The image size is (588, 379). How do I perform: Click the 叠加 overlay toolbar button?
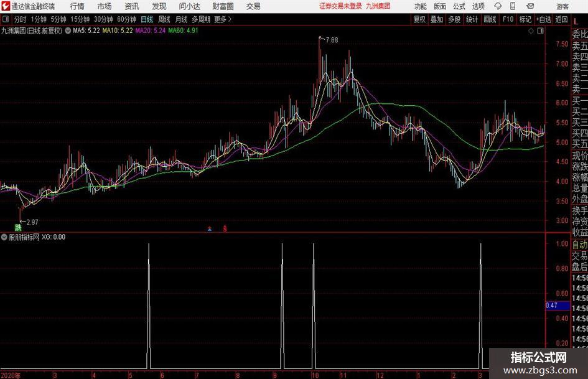pos(437,19)
